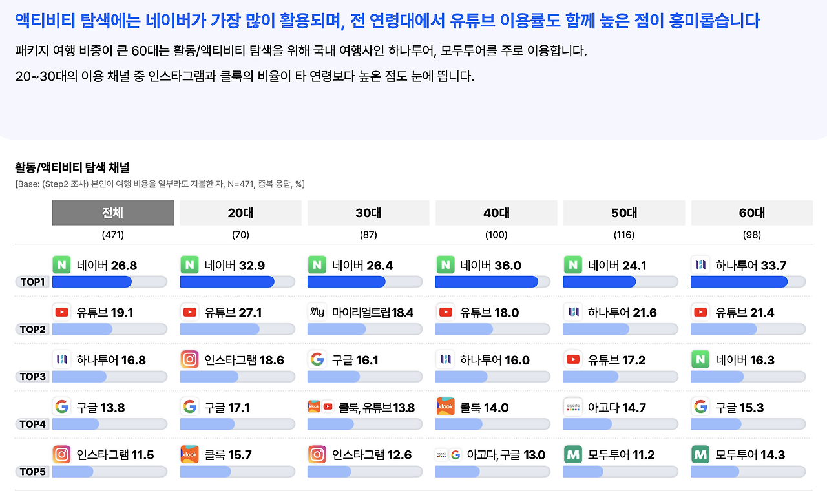The width and height of the screenshot is (827, 504).
Task: Open the 40대 age group tab
Action: pos(496,212)
